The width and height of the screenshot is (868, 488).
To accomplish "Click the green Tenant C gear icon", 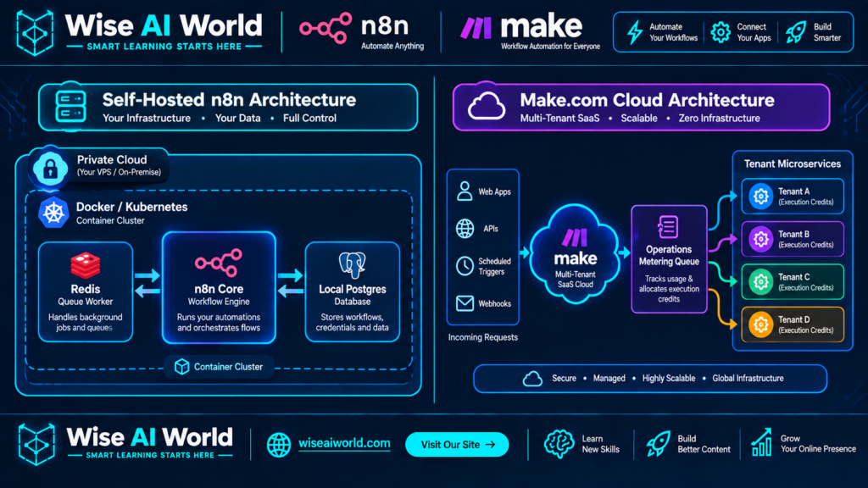I will (x=760, y=281).
